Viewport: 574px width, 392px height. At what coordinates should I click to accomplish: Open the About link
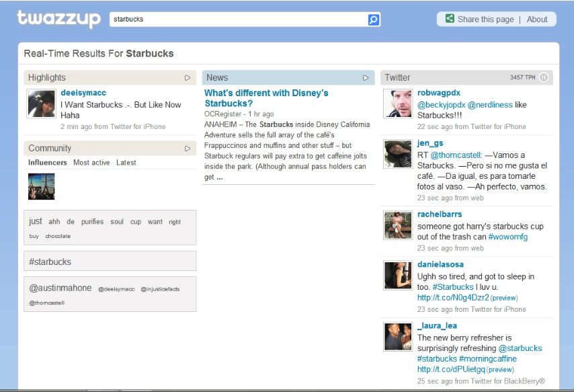[x=537, y=19]
